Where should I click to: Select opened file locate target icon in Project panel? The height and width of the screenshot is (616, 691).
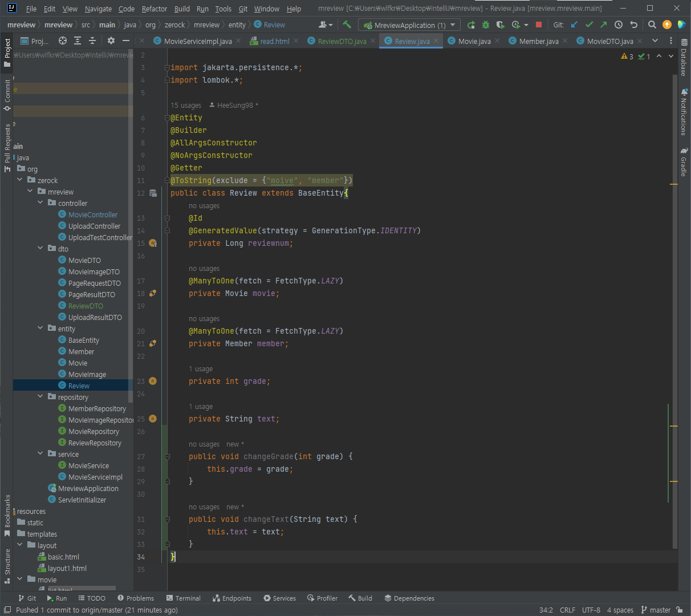[63, 40]
